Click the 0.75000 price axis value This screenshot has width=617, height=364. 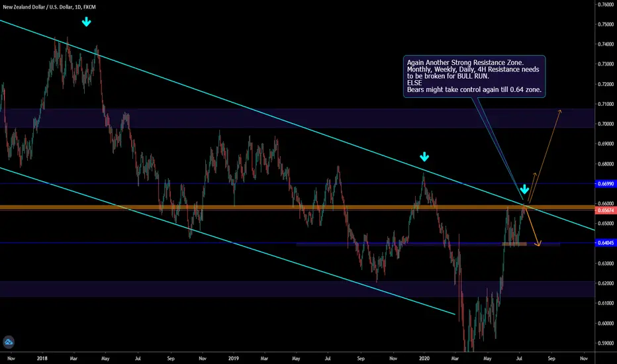(606, 24)
